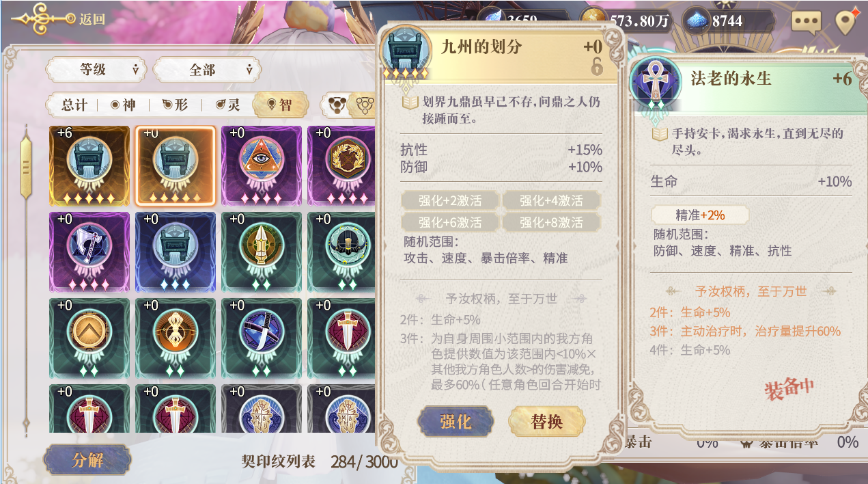Open the chat bubble icon

[807, 21]
